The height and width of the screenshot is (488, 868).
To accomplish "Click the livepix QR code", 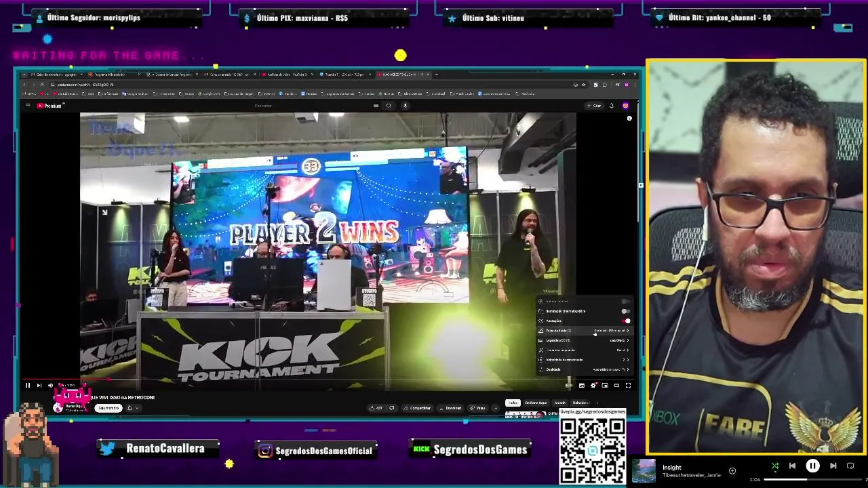I will pos(592,450).
